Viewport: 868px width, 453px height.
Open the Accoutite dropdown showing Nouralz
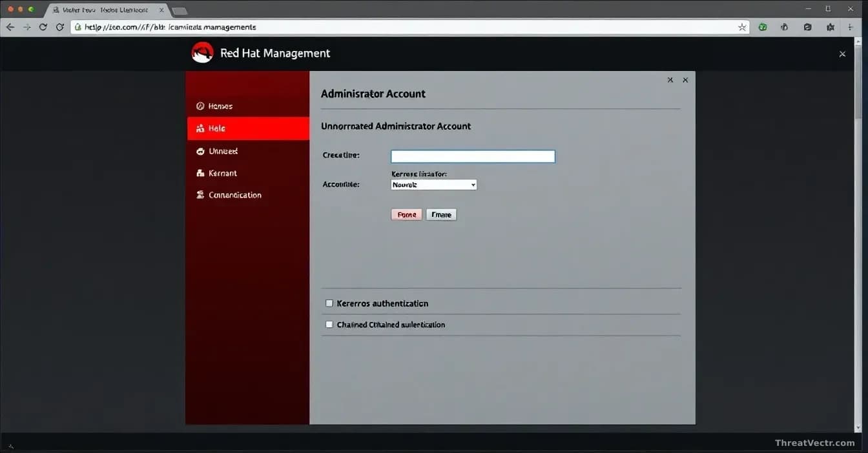[x=434, y=185]
